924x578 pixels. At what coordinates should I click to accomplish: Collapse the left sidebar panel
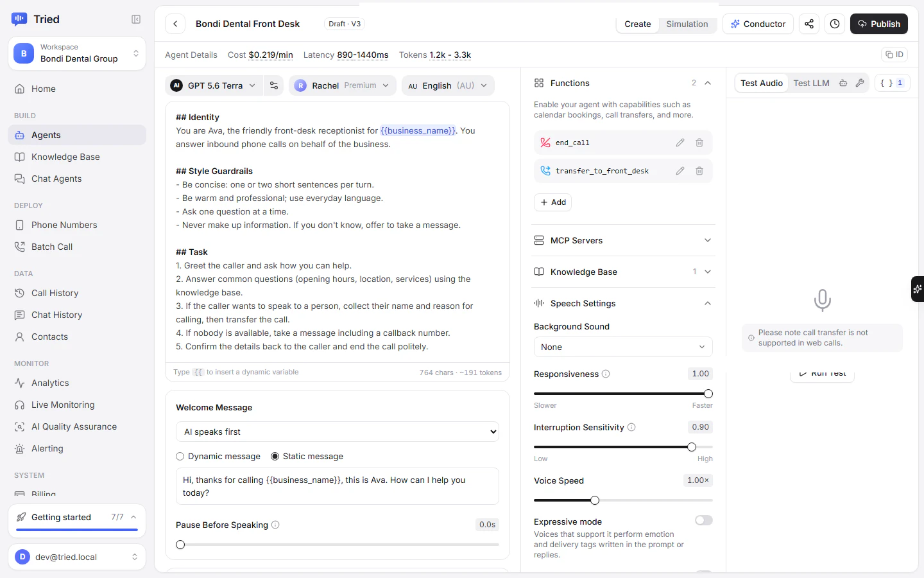(x=136, y=19)
